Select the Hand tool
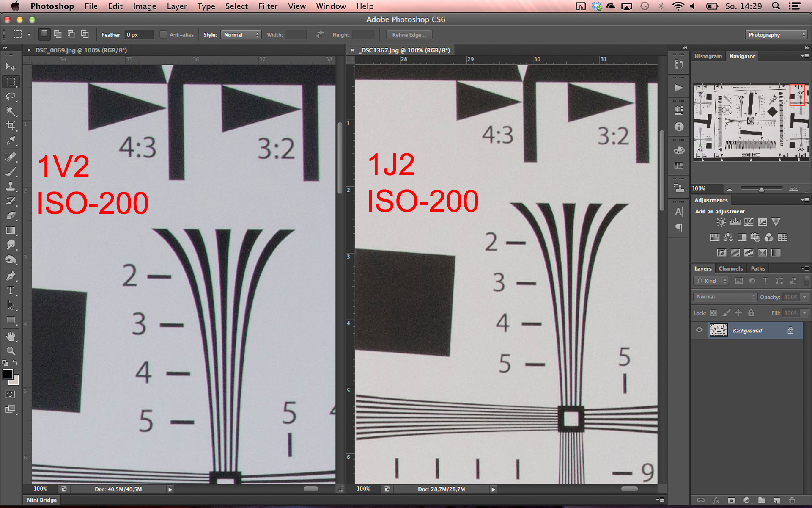 (11, 337)
